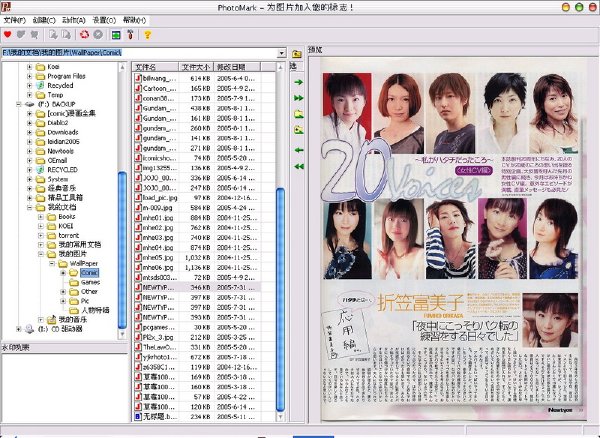Screen dimensions: 600x438
Task: Click the CD drive icon in tree
Action: [x=29, y=329]
